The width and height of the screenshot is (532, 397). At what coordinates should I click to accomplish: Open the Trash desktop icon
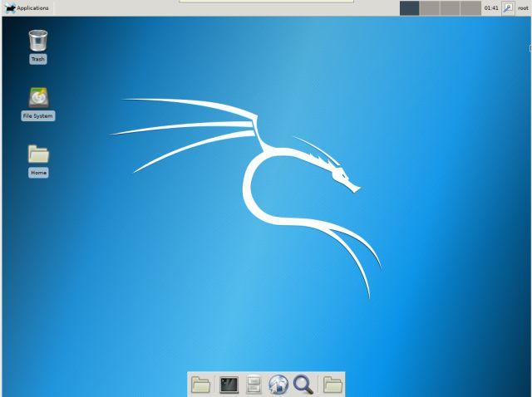click(x=38, y=41)
